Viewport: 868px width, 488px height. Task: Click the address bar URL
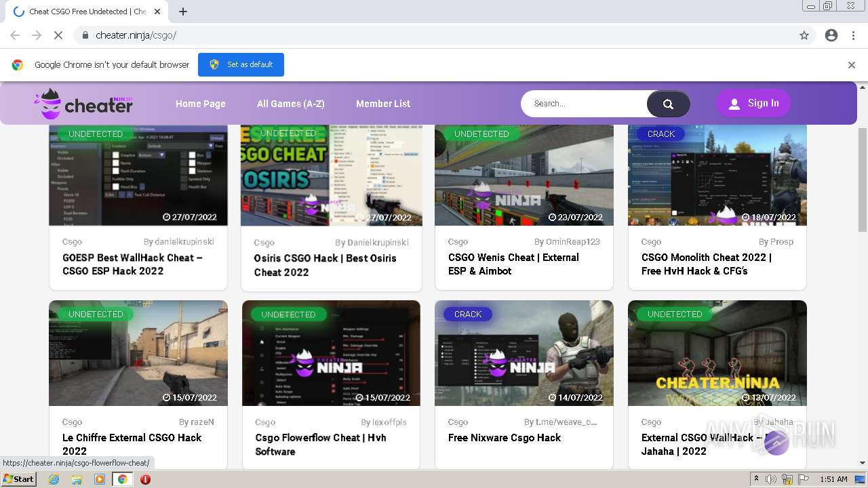[136, 35]
